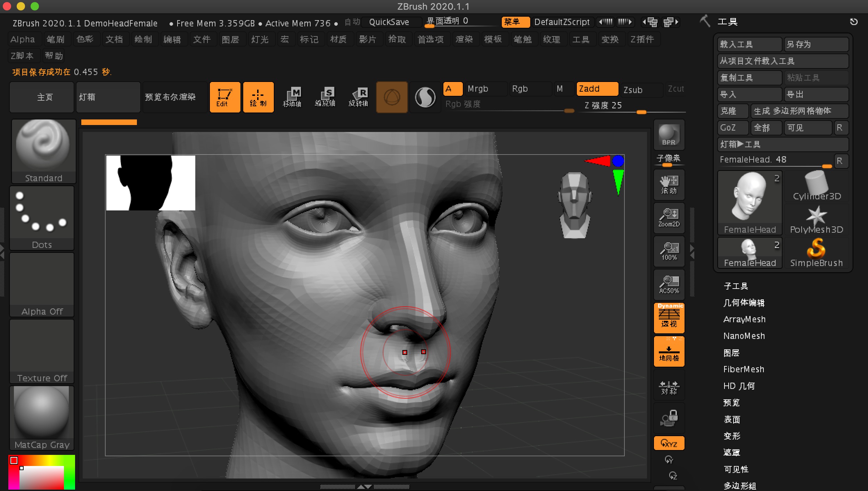Open the Dots stroke selector

point(42,218)
